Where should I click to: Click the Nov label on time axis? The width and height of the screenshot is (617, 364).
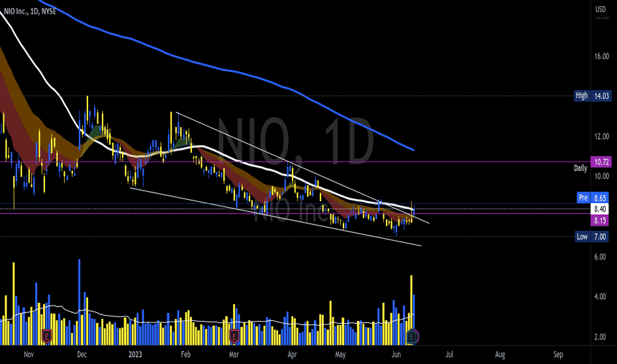[x=28, y=355]
